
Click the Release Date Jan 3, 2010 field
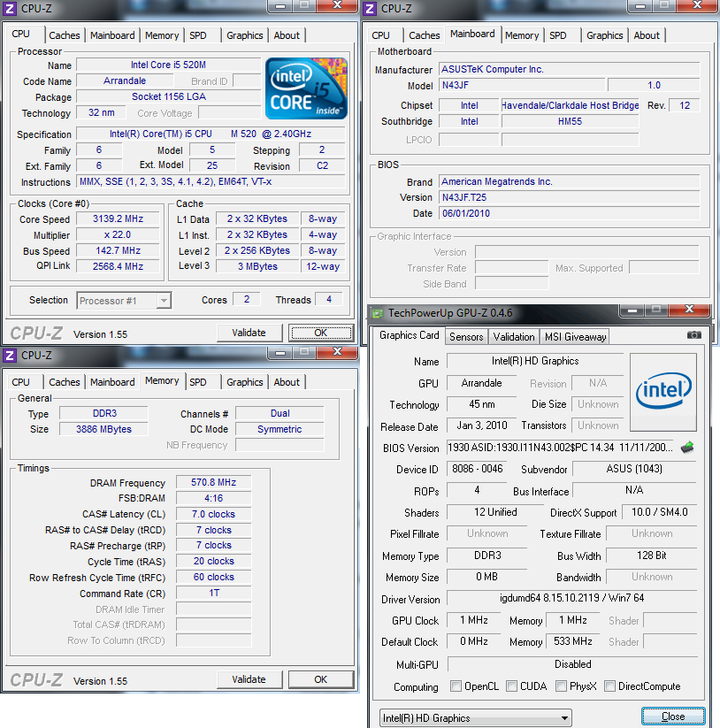[x=482, y=425]
